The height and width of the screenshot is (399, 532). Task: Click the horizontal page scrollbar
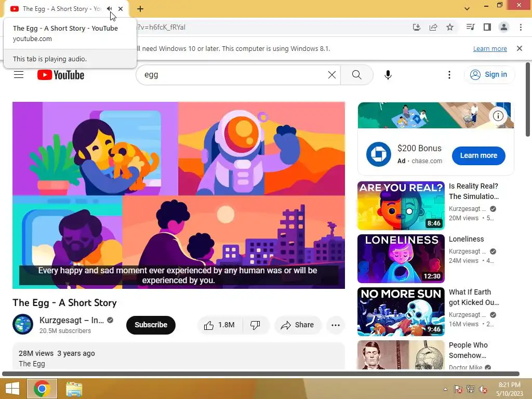click(x=261, y=374)
